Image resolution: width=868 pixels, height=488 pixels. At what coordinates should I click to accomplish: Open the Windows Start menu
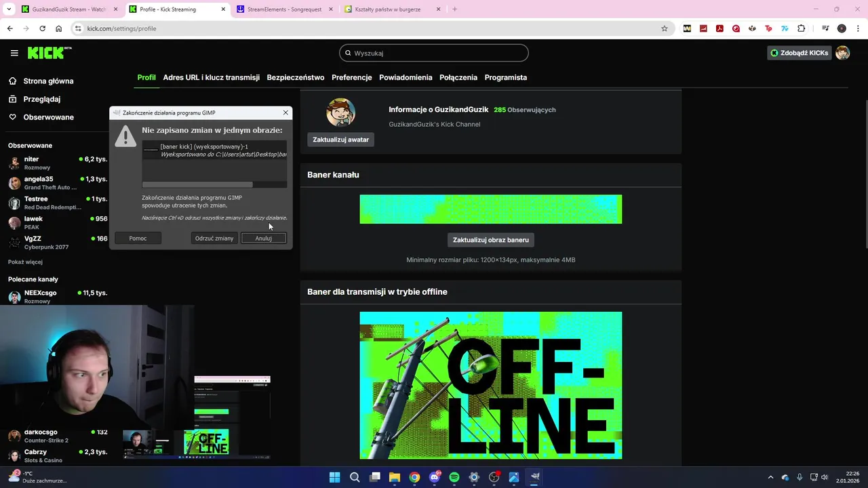pyautogui.click(x=334, y=477)
